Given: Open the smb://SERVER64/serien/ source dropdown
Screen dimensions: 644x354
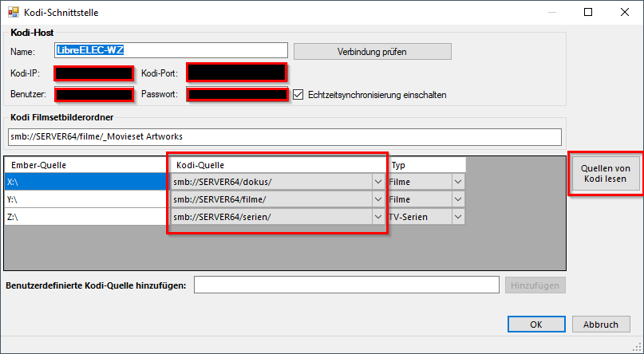Looking at the screenshot, I should (378, 217).
